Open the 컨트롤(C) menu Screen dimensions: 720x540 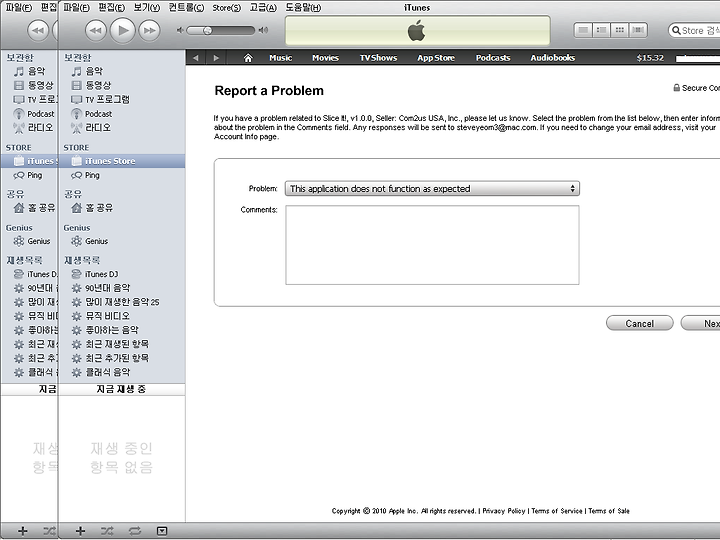click(x=186, y=8)
